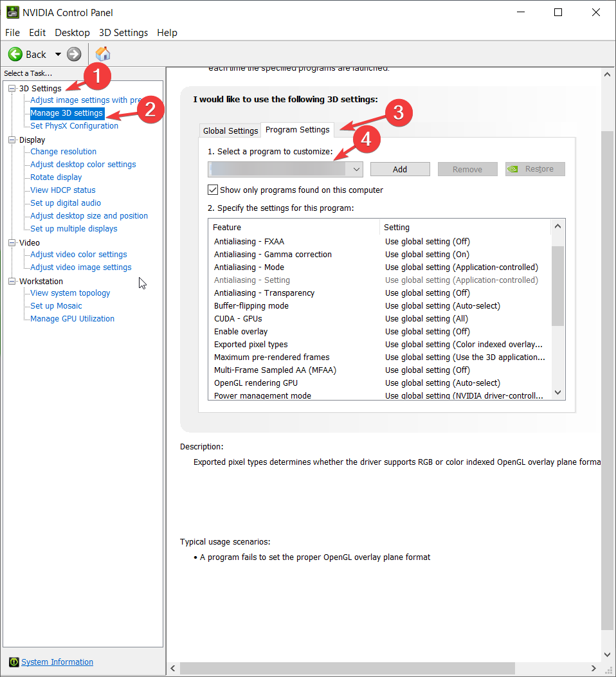The height and width of the screenshot is (677, 616).
Task: Open Manage GPU Utilization
Action: click(73, 319)
